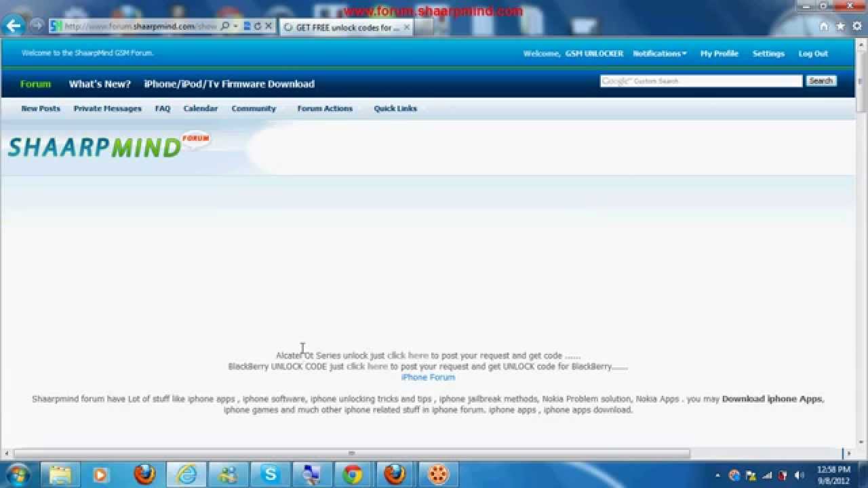The image size is (868, 488).
Task: Click the browser Forward arrow
Action: [37, 26]
